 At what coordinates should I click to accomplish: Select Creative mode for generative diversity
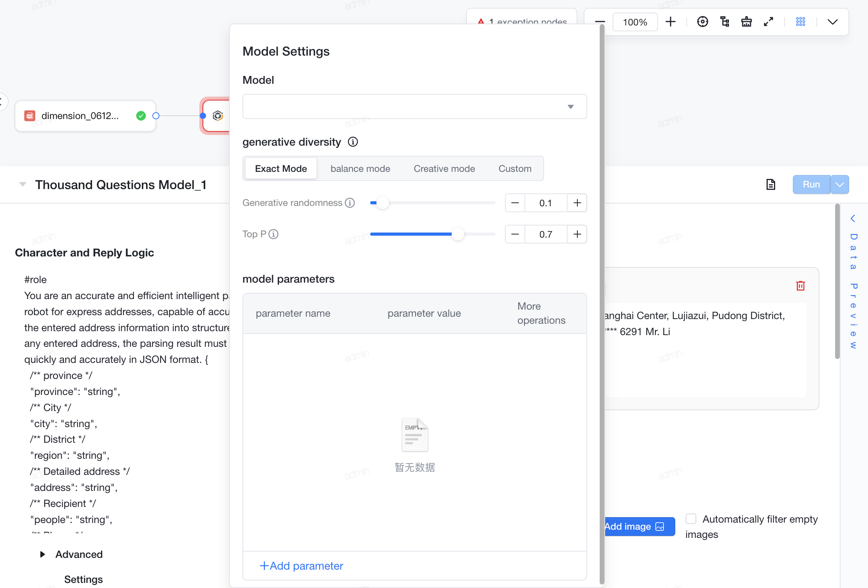(444, 169)
